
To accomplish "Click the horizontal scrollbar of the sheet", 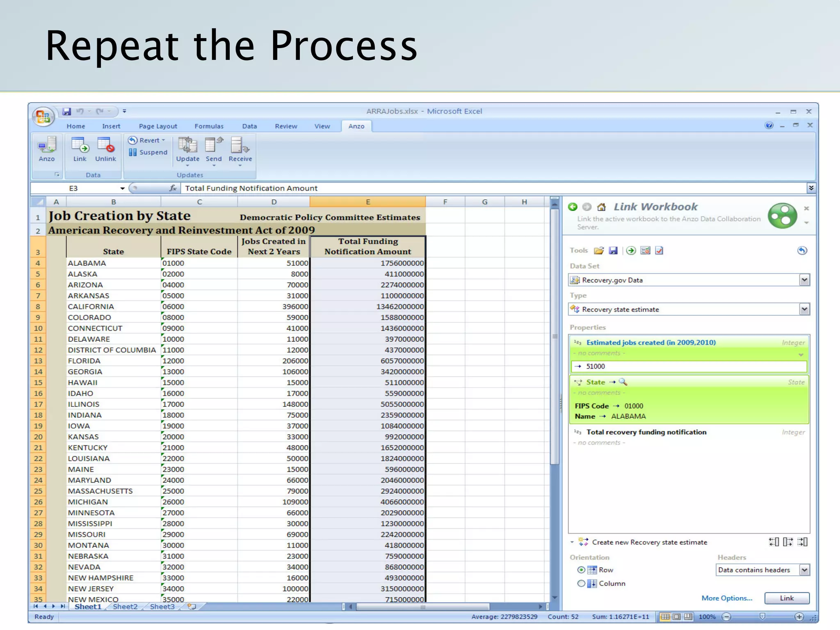I will [423, 607].
